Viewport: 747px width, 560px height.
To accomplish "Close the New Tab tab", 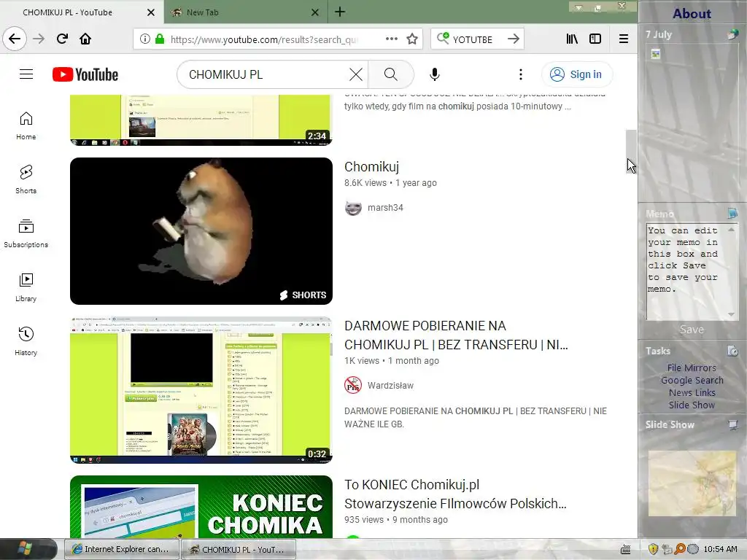I will tap(315, 12).
